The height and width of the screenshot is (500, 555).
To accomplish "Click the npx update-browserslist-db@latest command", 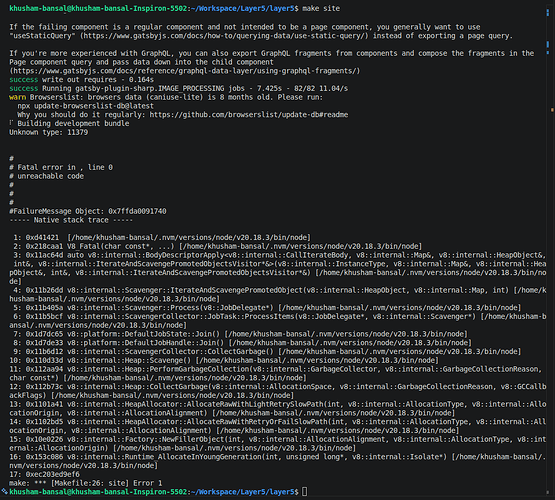I will point(85,106).
